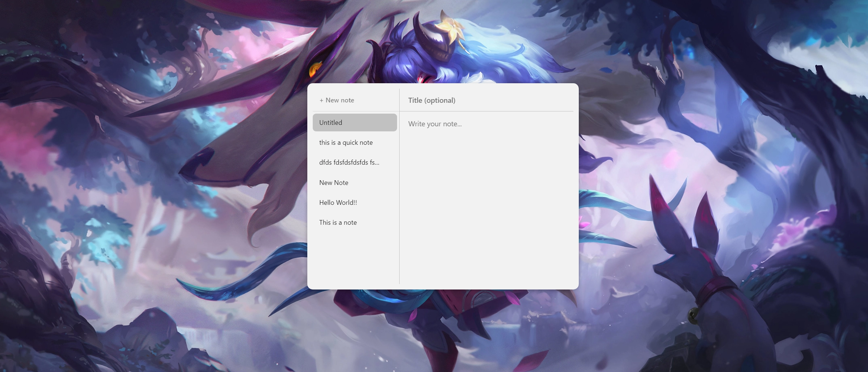The width and height of the screenshot is (868, 372).
Task: Open the "this is a quick note" entry
Action: coord(346,143)
